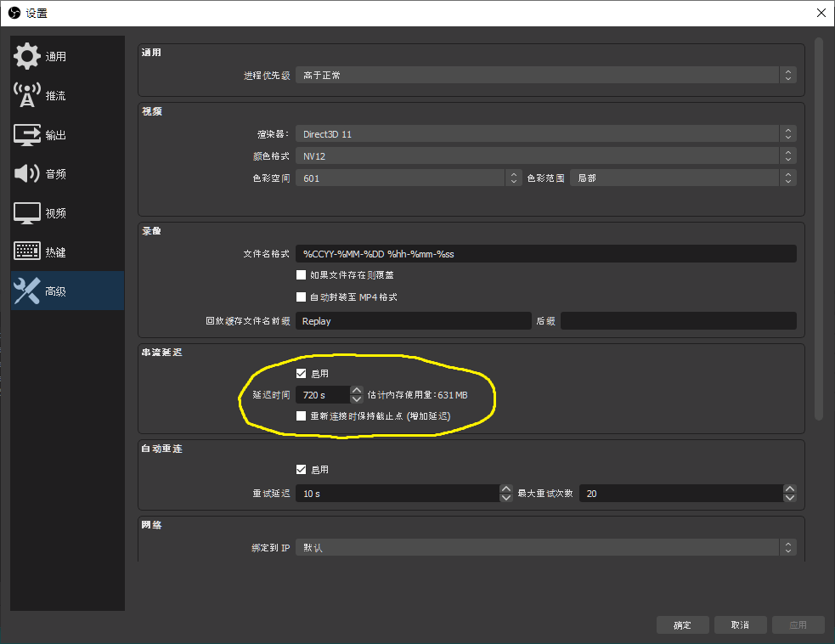This screenshot has height=644, width=835.
Task: Open Audio (音频) speaker icon settings
Action: [27, 174]
